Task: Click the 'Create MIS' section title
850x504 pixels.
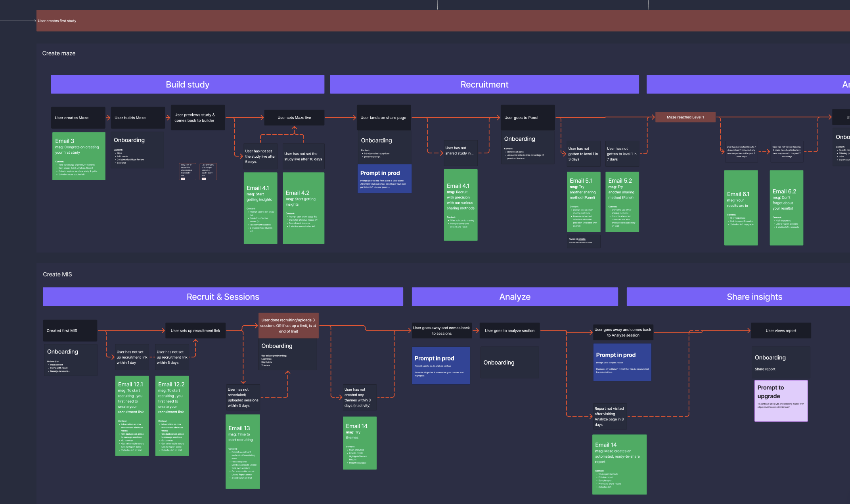Action: click(x=57, y=274)
